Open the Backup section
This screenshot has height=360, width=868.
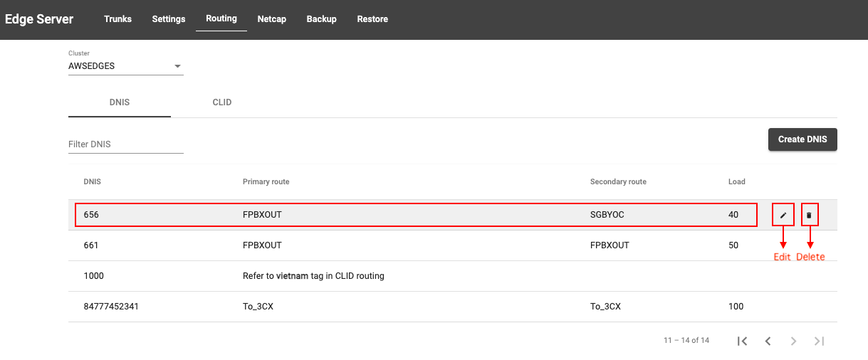(322, 19)
